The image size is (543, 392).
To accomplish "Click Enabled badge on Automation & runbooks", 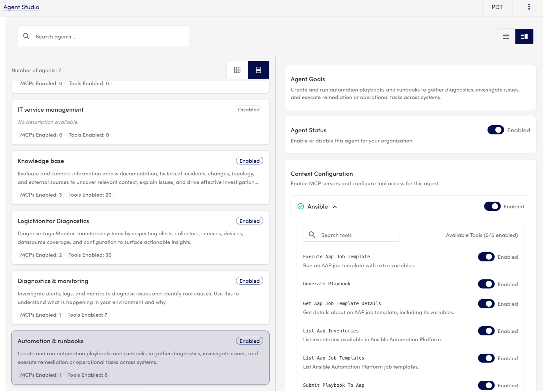I will click(x=250, y=341).
